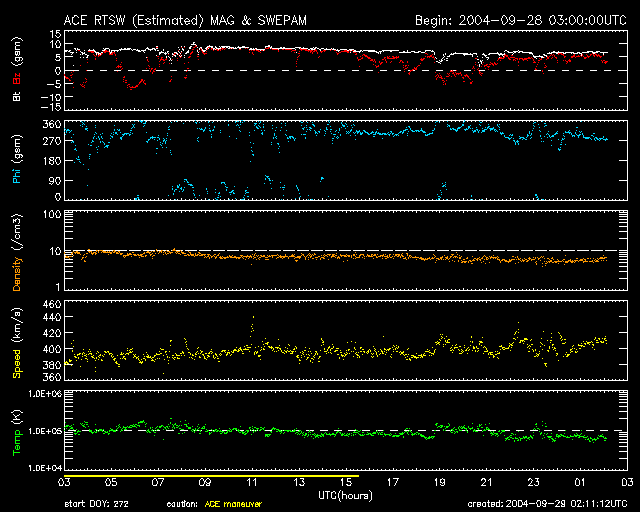Click the start DOY: 272 text
The width and height of the screenshot is (640, 512).
click(x=97, y=505)
